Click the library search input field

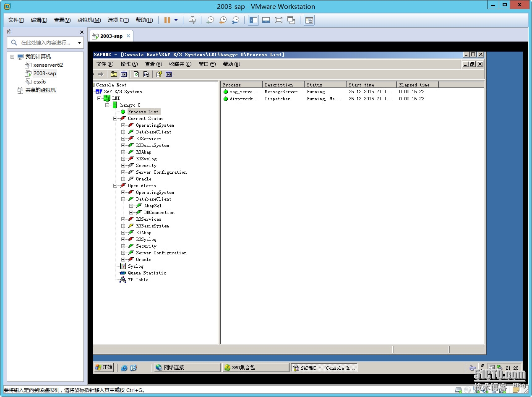pyautogui.click(x=45, y=43)
